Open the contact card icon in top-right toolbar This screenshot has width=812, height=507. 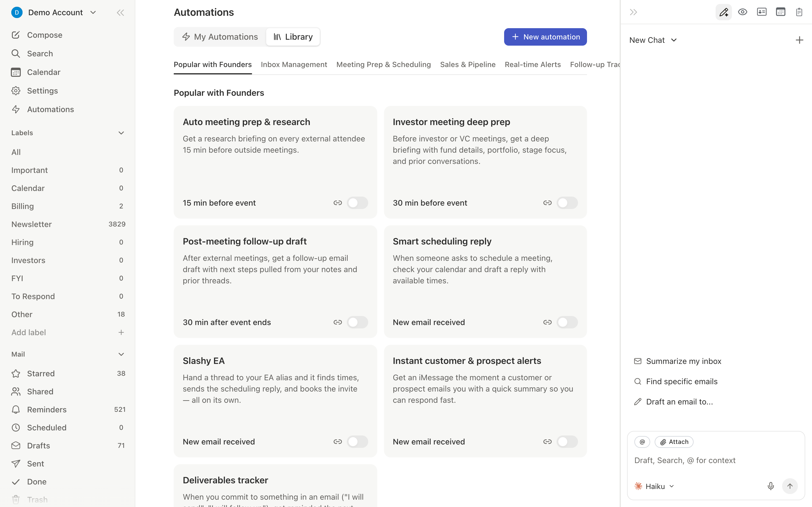tap(762, 12)
